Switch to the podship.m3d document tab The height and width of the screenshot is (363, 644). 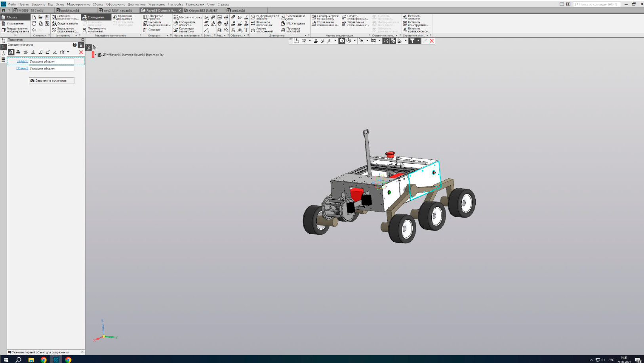coord(70,10)
